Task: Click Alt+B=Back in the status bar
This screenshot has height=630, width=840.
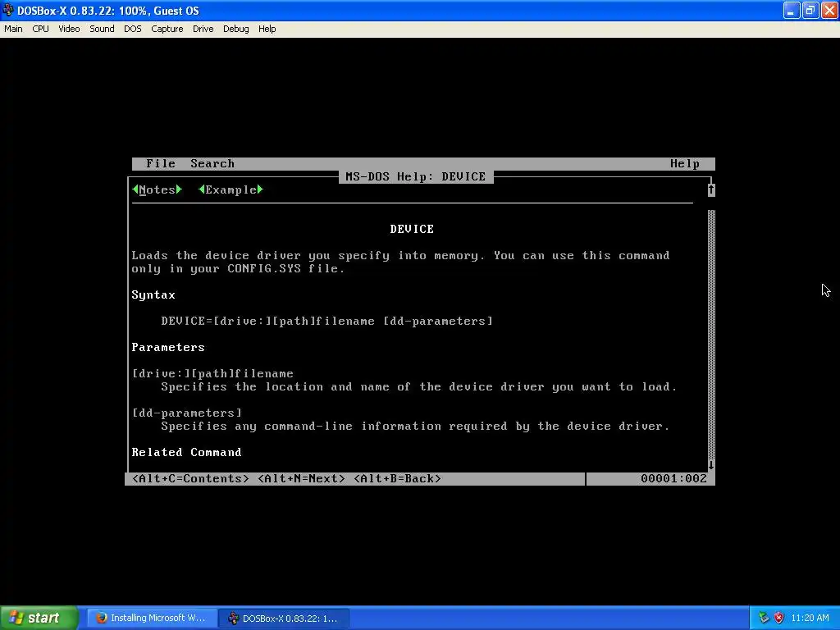Action: (x=398, y=478)
